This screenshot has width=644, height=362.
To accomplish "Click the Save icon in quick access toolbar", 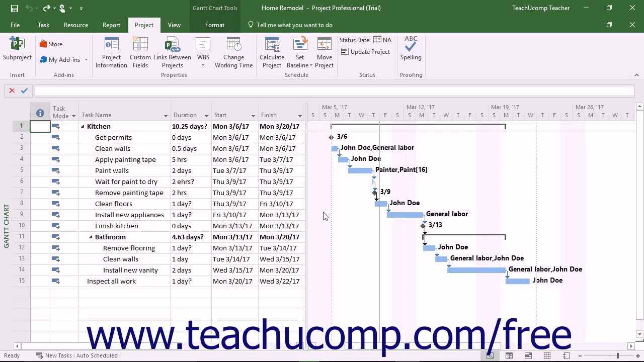I will click(x=14, y=8).
